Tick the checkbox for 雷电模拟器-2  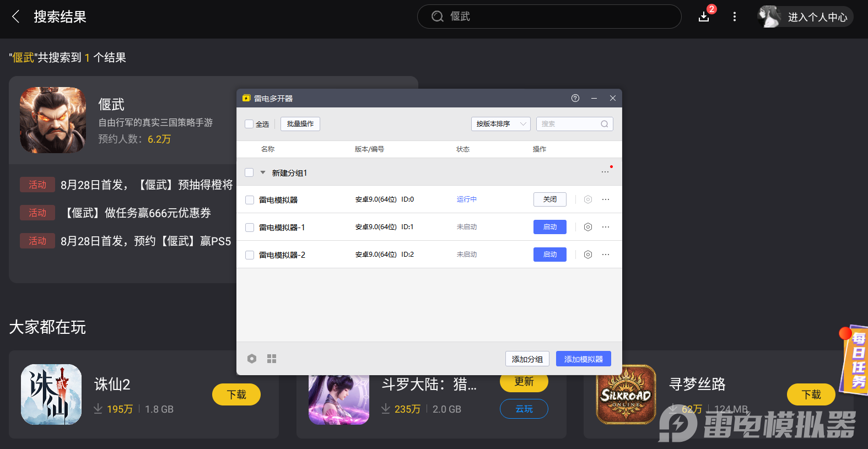click(x=250, y=255)
